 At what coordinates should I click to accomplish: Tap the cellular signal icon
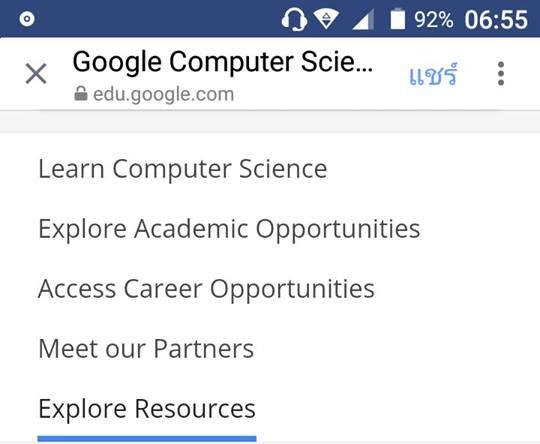(363, 19)
